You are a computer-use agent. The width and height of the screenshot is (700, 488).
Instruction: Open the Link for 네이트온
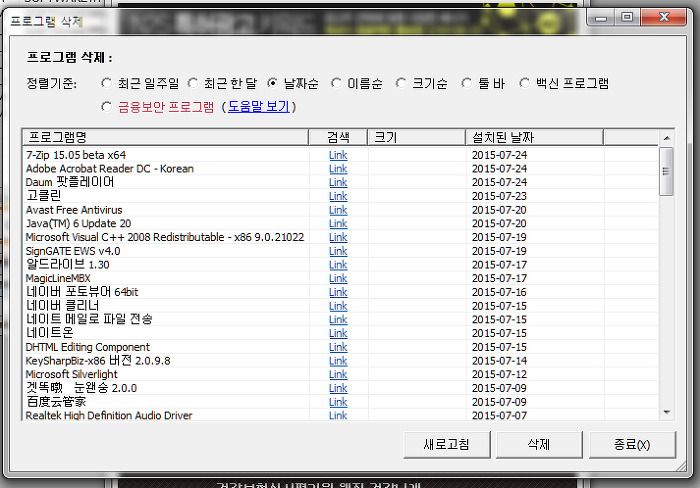[338, 333]
